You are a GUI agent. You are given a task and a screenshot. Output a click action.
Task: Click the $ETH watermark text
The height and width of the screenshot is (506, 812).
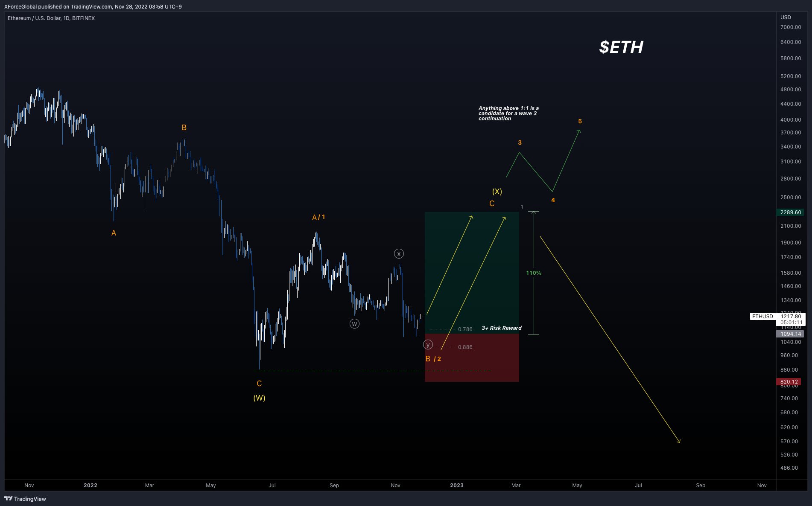(x=620, y=47)
